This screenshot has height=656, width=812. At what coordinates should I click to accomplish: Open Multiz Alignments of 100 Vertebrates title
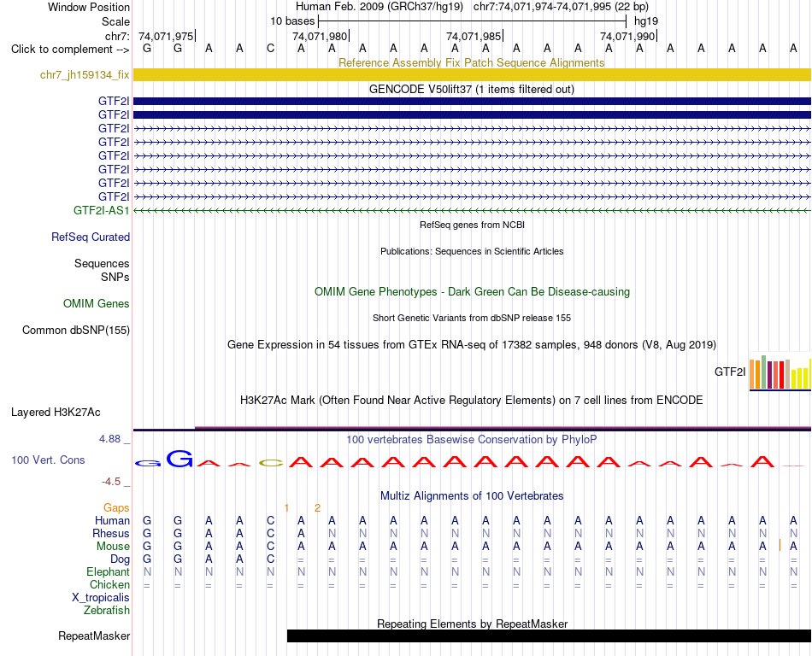click(x=472, y=495)
